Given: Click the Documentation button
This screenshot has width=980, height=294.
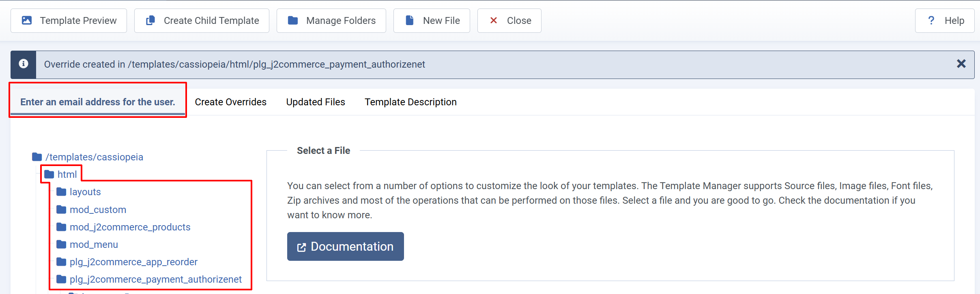Looking at the screenshot, I should pos(346,246).
